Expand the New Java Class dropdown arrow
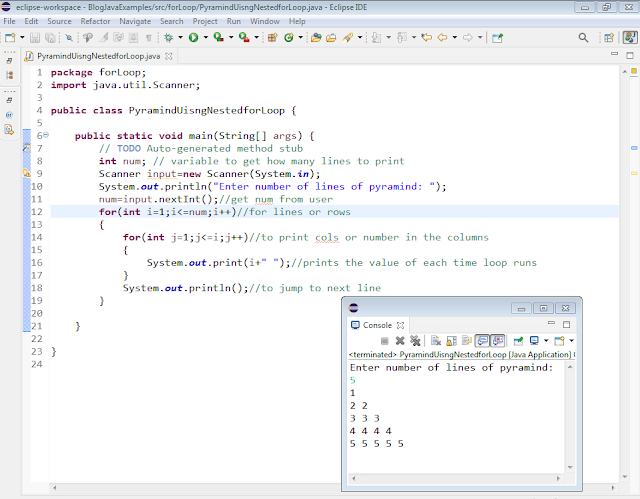 (x=300, y=38)
